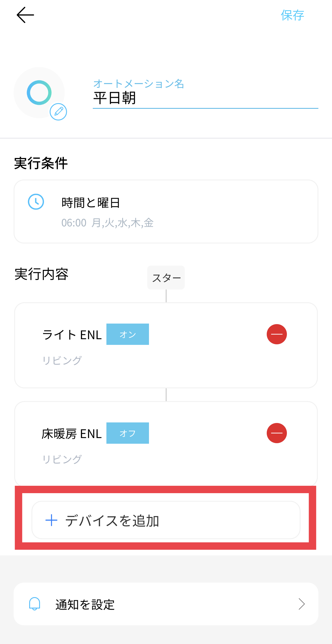
Task: Open the 時間と曜日 condition card
Action: pos(166,211)
